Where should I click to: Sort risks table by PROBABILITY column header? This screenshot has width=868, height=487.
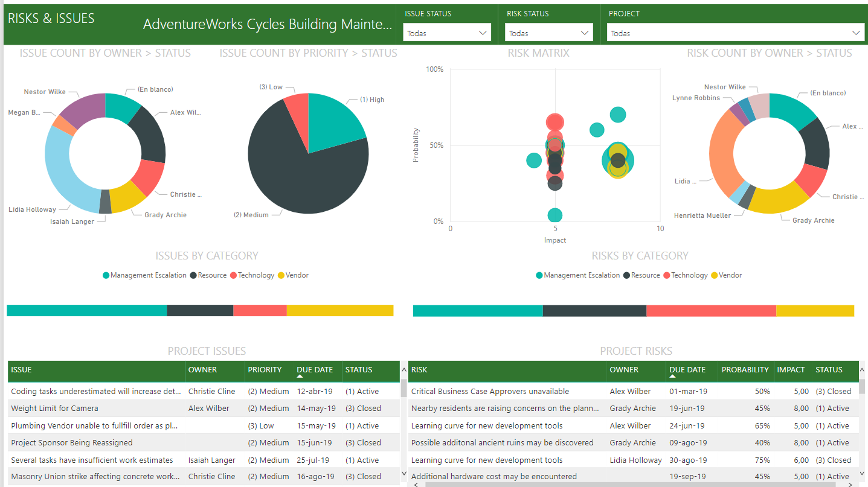[745, 370]
